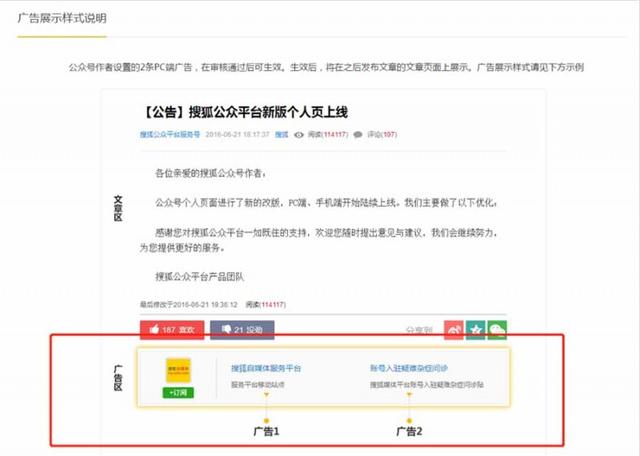This screenshot has height=456, width=640.
Task: Share the article to Weibo
Action: 454,330
